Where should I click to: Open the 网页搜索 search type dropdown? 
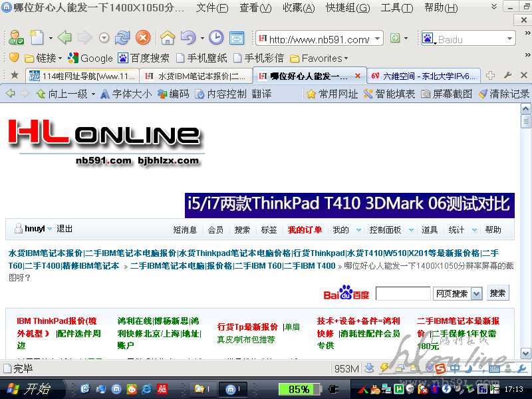tap(460, 293)
